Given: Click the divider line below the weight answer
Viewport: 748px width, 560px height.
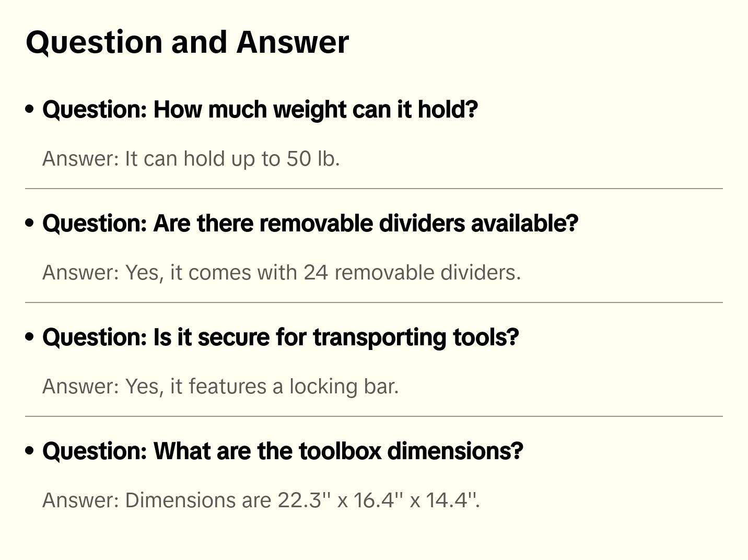Looking at the screenshot, I should click(374, 189).
